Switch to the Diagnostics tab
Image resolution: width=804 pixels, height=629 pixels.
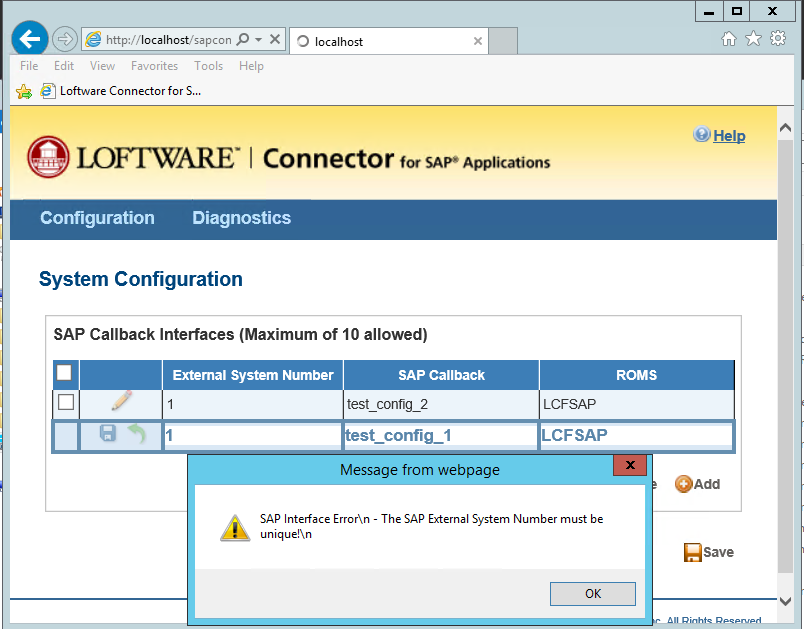242,218
